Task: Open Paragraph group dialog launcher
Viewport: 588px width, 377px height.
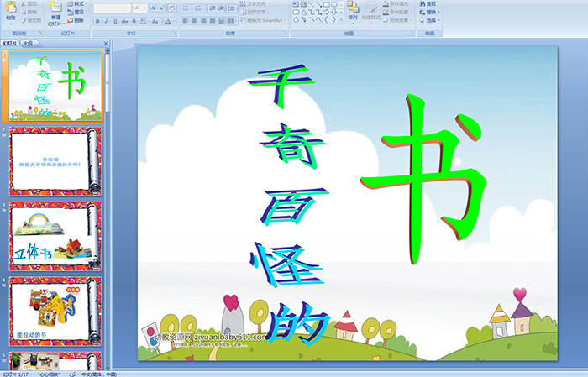Action: [x=286, y=33]
